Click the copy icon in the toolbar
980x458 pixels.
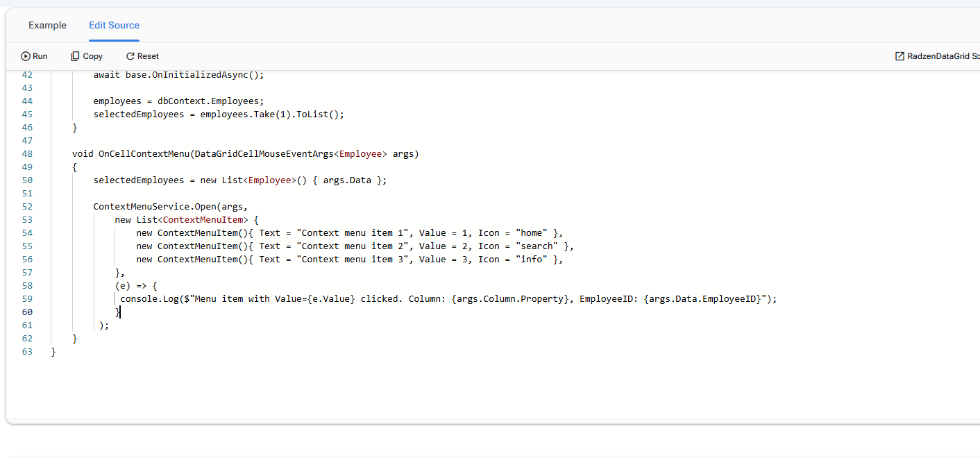(x=75, y=56)
